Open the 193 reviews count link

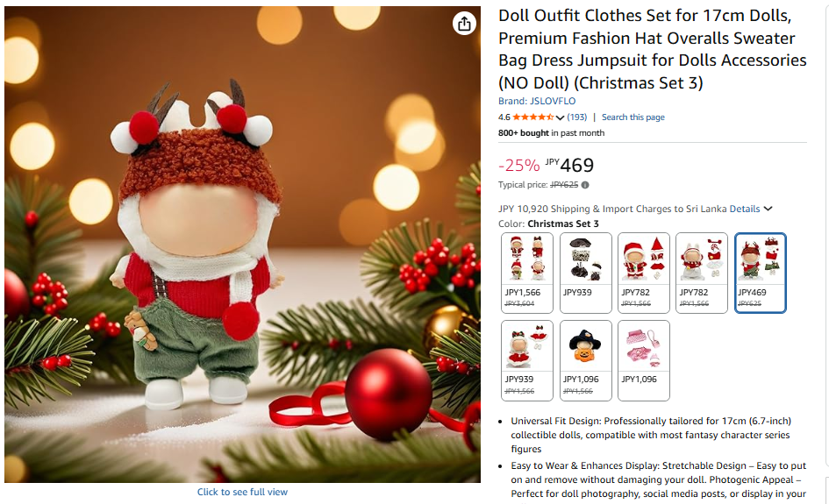click(577, 117)
